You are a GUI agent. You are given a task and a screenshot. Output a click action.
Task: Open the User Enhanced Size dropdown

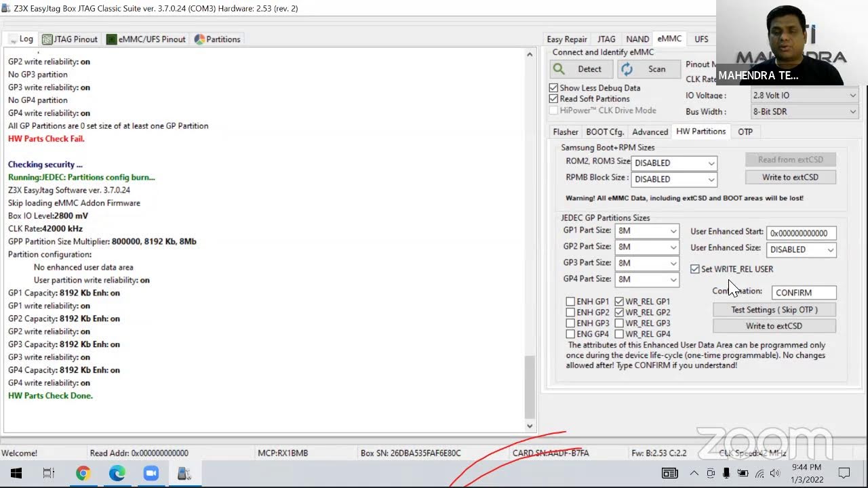tap(802, 249)
